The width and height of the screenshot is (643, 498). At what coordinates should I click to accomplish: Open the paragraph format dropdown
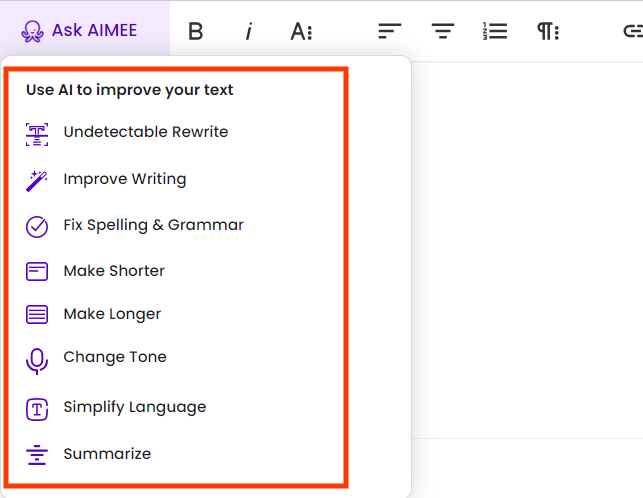click(547, 32)
